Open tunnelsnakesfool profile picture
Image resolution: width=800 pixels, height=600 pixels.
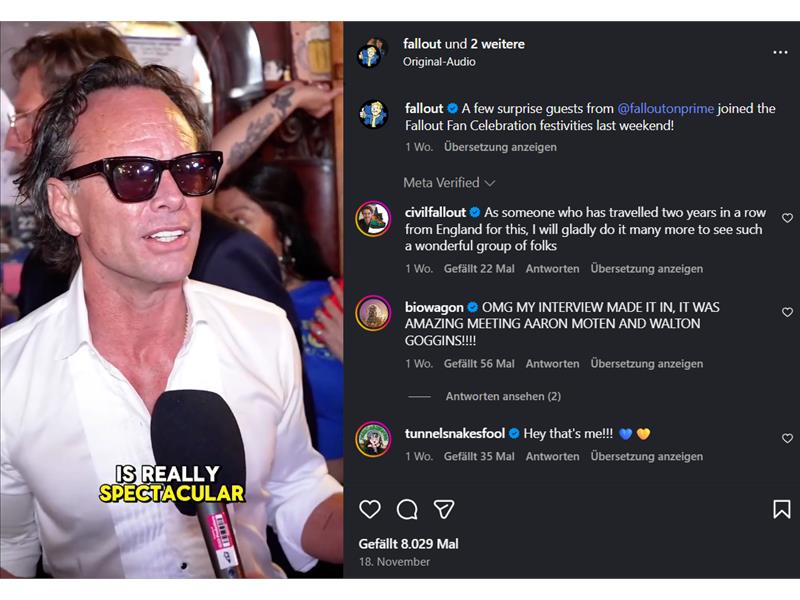(x=373, y=438)
